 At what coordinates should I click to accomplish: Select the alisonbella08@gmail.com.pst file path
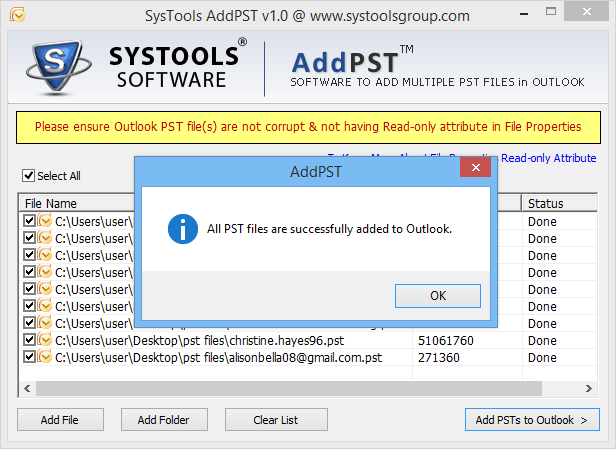(218, 357)
